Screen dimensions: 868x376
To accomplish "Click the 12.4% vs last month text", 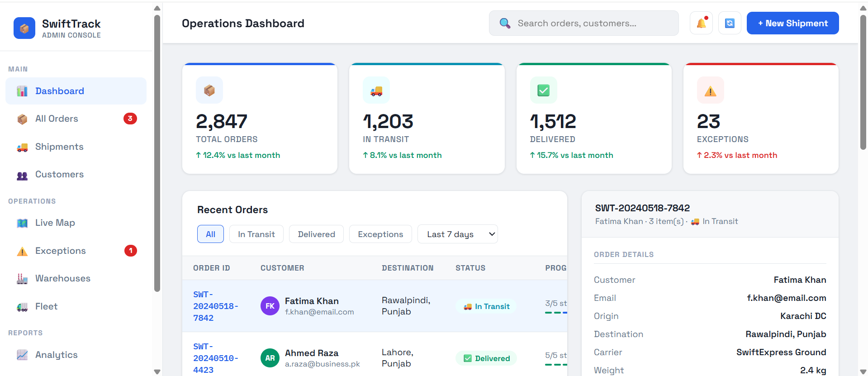I will [238, 155].
